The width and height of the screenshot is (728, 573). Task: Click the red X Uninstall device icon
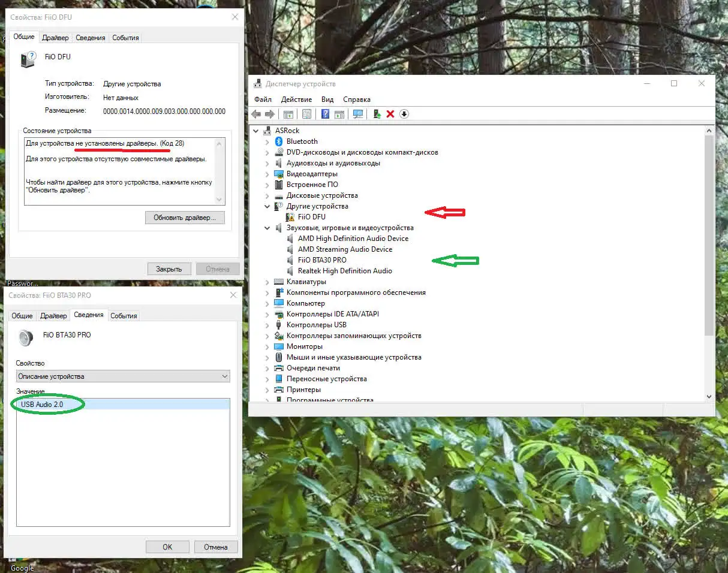pos(390,114)
